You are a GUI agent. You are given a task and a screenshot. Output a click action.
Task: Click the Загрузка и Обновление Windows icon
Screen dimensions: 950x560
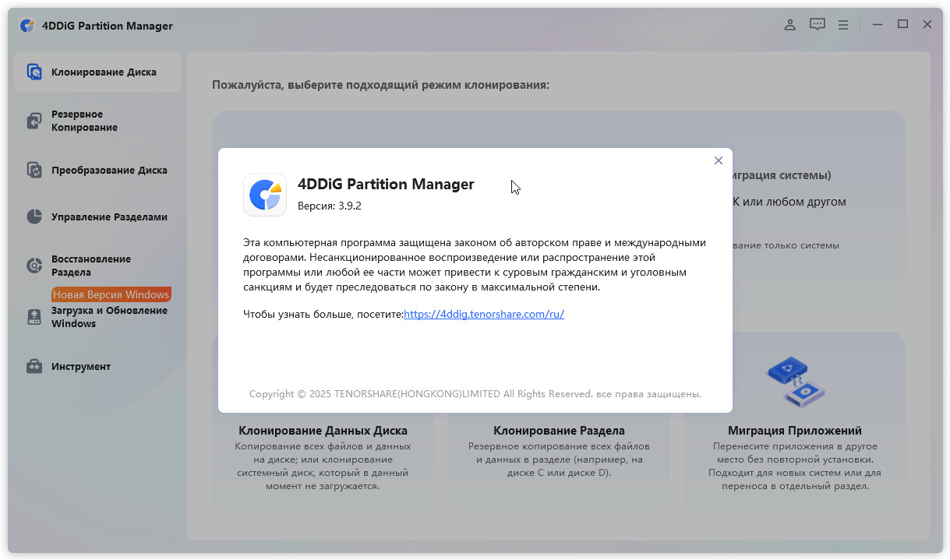[34, 317]
